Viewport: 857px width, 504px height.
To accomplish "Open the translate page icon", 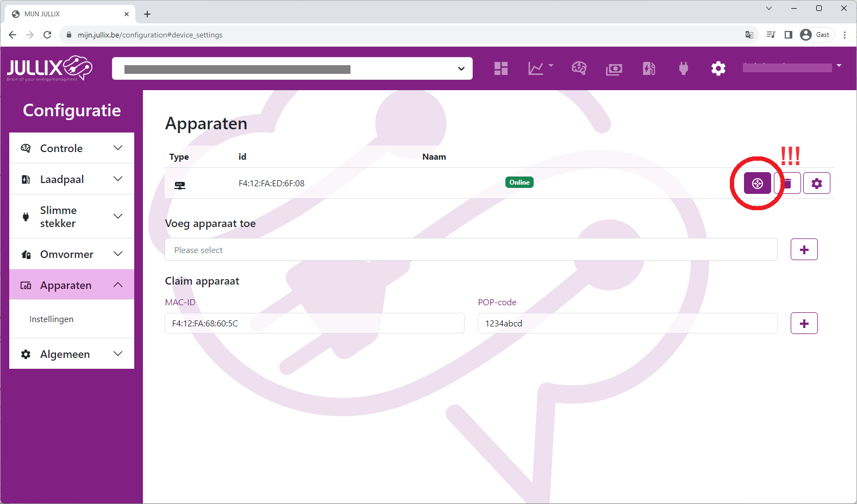I will click(x=749, y=35).
